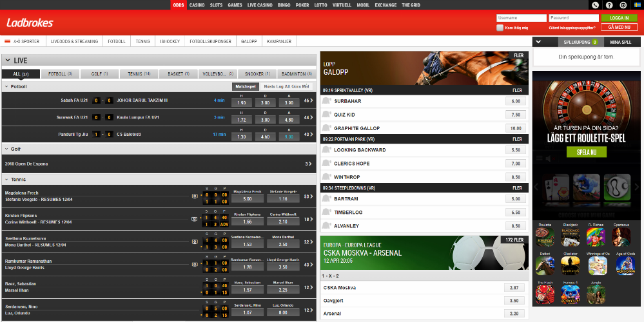
Task: Switch market to Nästa Lag Att Göra Mål
Action: click(x=287, y=86)
